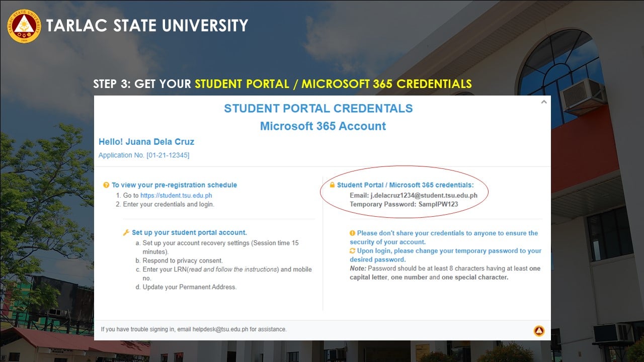Image resolution: width=644 pixels, height=362 pixels.
Task: Click 'To view your pre-registration schedule' heading
Action: pyautogui.click(x=174, y=185)
